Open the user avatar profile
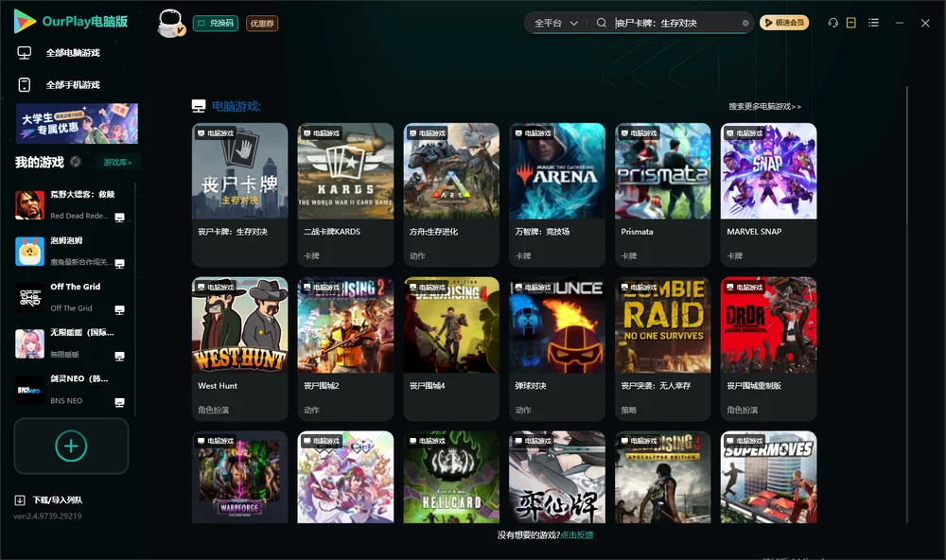 170,23
